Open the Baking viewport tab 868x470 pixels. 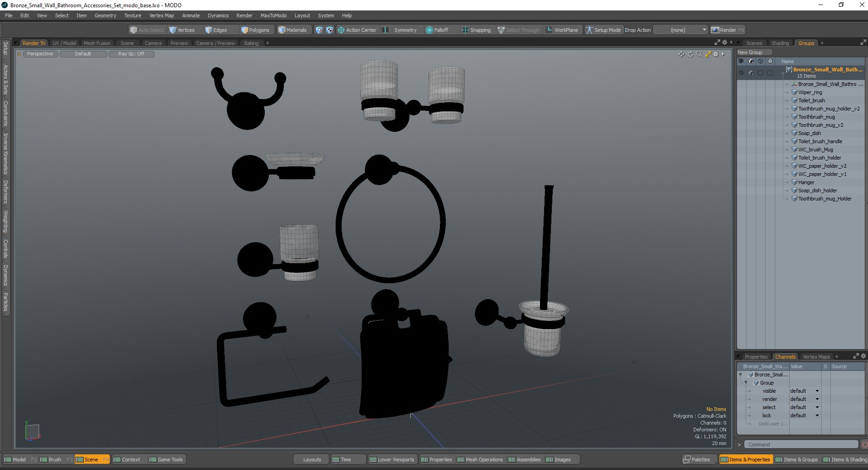(251, 43)
